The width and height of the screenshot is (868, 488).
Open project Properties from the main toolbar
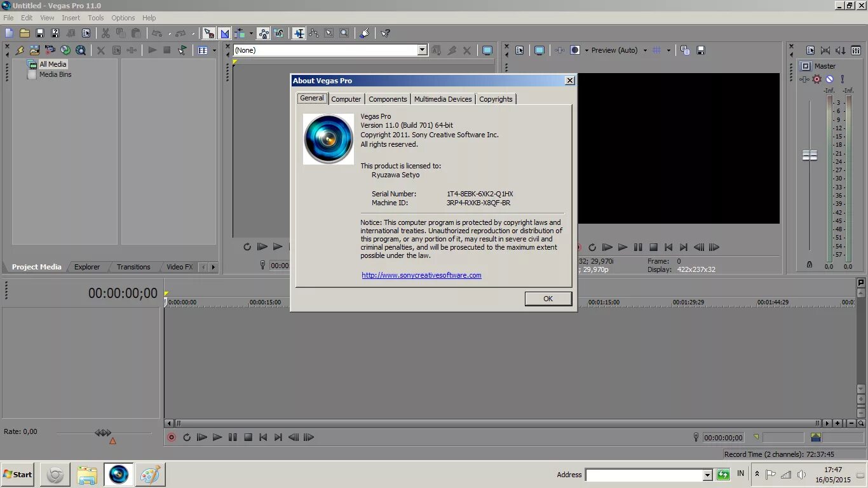pyautogui.click(x=86, y=33)
